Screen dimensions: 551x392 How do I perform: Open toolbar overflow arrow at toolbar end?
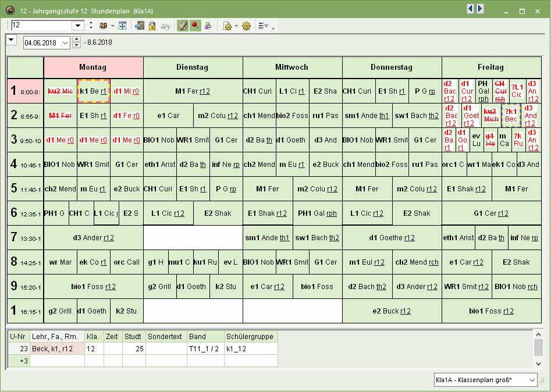pos(273,28)
